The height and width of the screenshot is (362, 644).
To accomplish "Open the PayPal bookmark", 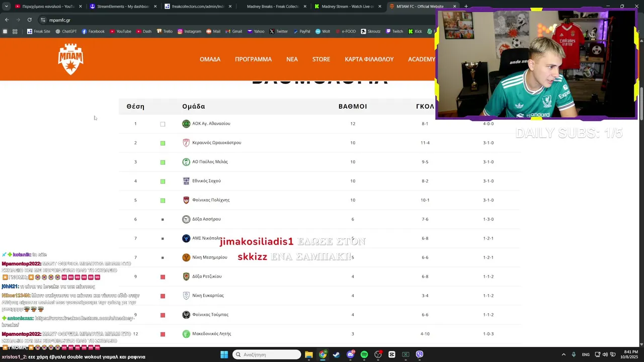I will click(301, 31).
